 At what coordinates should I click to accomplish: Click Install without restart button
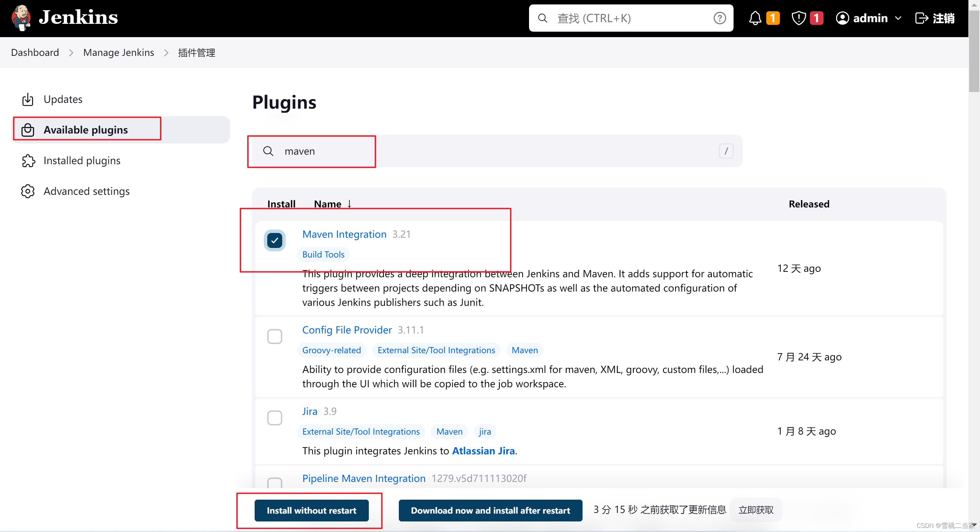311,510
